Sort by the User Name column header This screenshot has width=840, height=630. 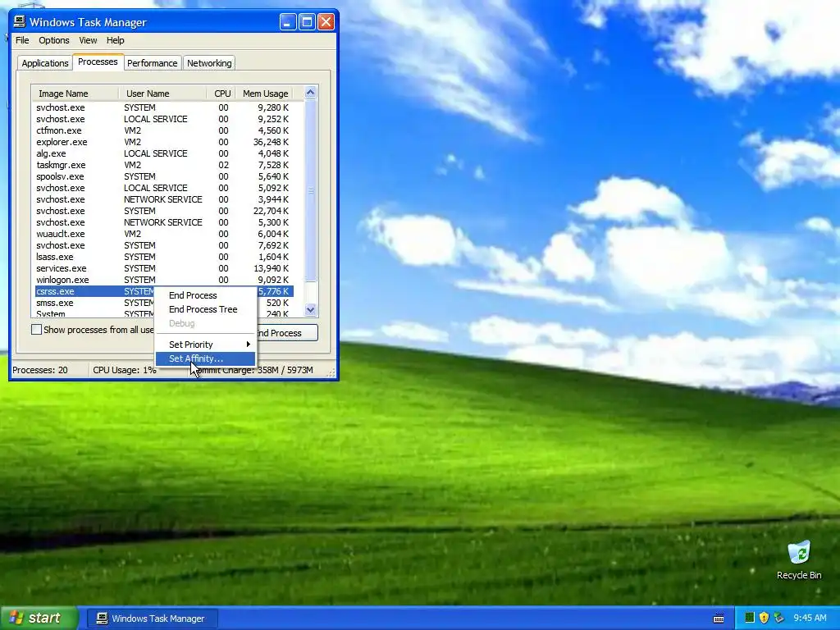[162, 94]
